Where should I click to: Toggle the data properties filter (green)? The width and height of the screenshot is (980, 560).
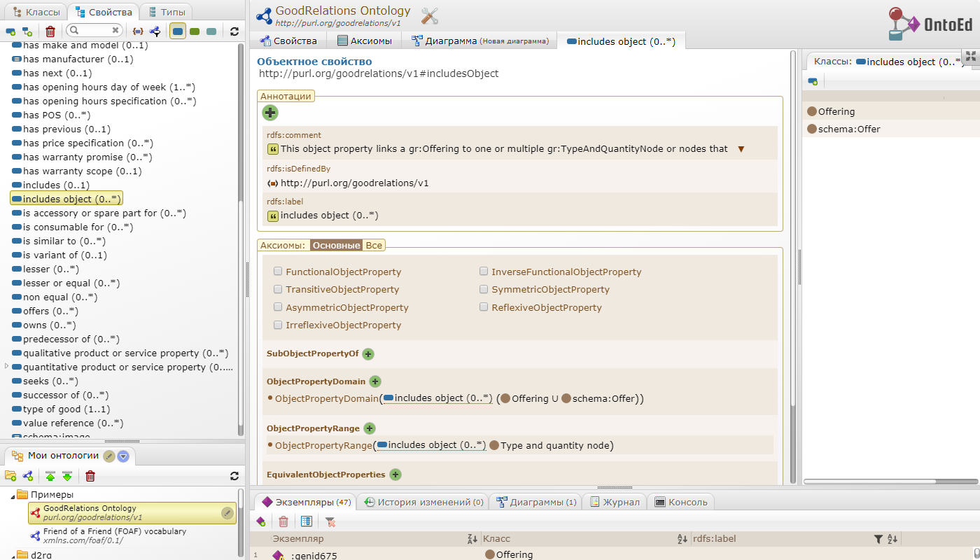[x=195, y=31]
